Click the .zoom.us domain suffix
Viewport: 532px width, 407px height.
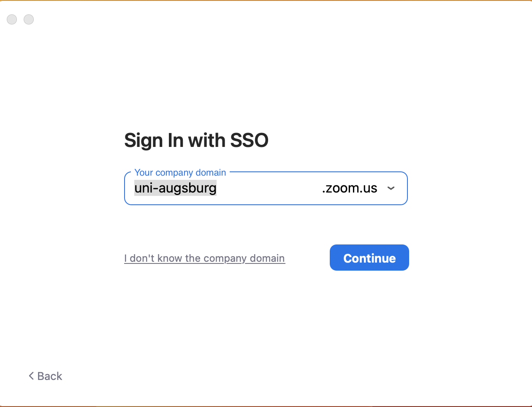pos(349,188)
